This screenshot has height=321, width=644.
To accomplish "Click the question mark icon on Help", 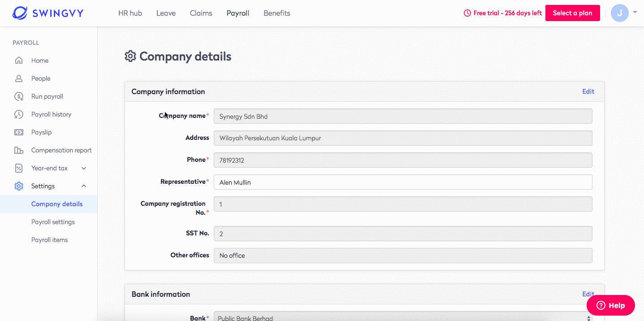I will coord(600,305).
